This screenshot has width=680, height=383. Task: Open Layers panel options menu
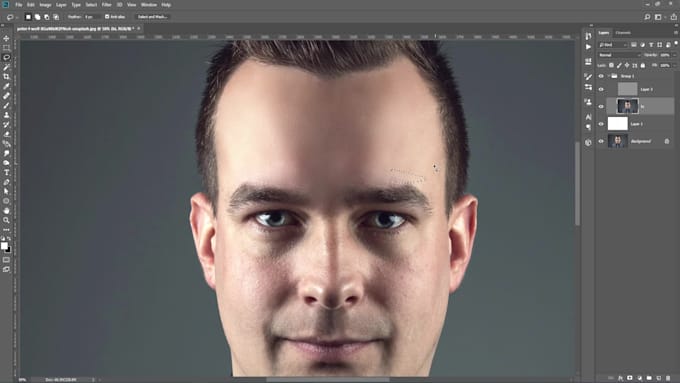coord(676,33)
